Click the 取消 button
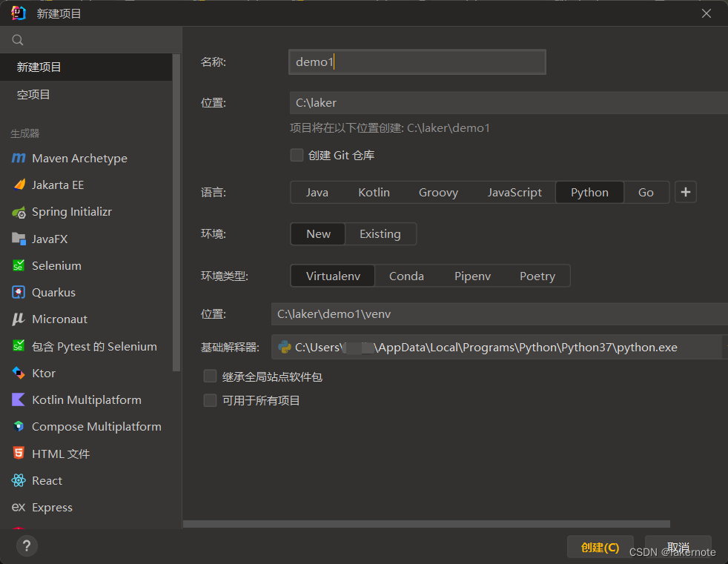The image size is (728, 564). click(678, 547)
